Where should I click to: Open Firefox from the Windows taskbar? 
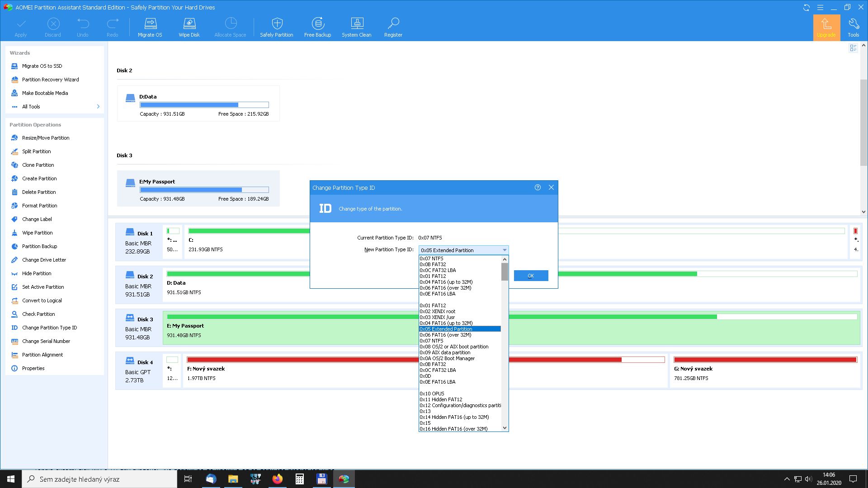[x=277, y=479]
